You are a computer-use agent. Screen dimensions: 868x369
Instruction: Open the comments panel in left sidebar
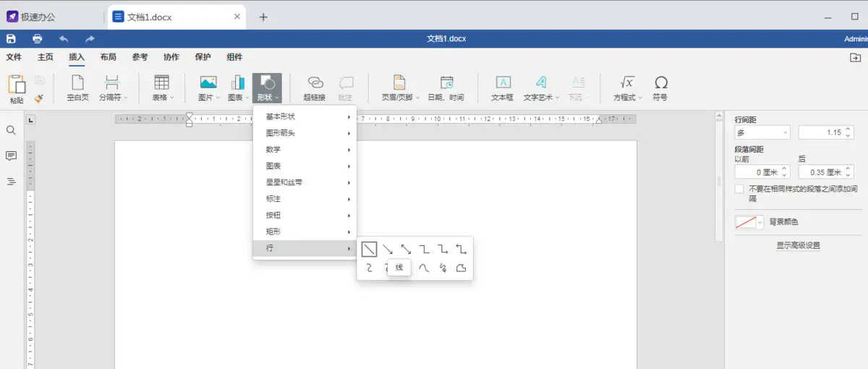[x=11, y=156]
